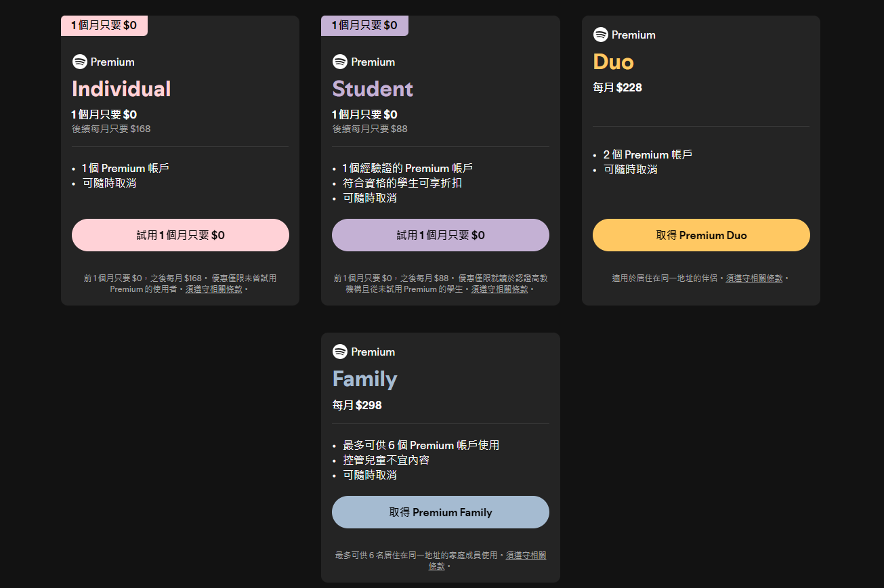Click the Premium icon label beside Individual
This screenshot has width=884, height=588.
tap(112, 62)
